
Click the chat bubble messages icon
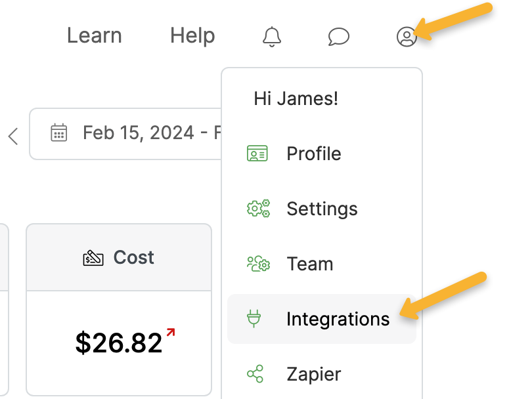click(338, 37)
